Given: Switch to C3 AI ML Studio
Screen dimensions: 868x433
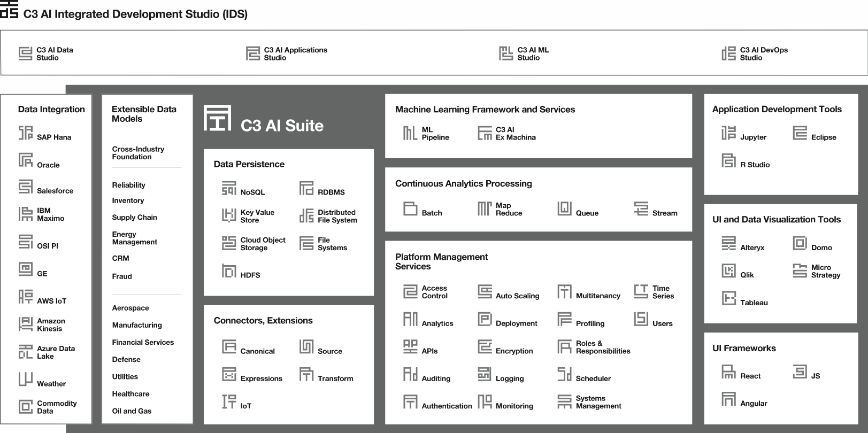Looking at the screenshot, I should 524,53.
